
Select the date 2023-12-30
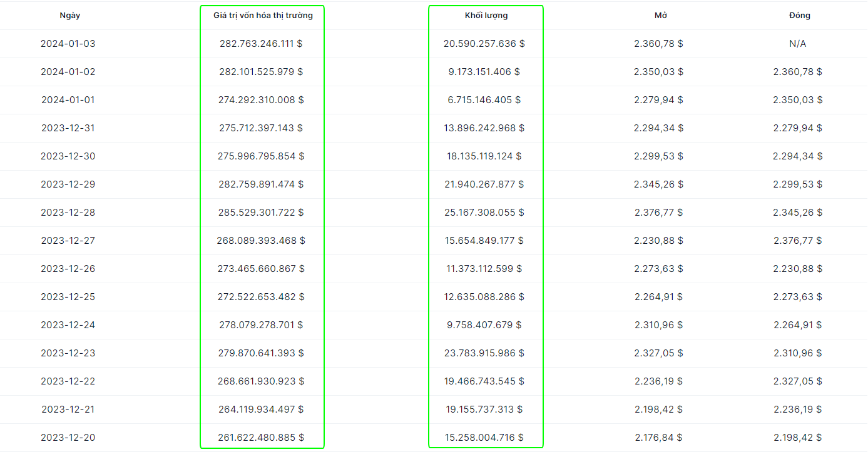point(68,156)
